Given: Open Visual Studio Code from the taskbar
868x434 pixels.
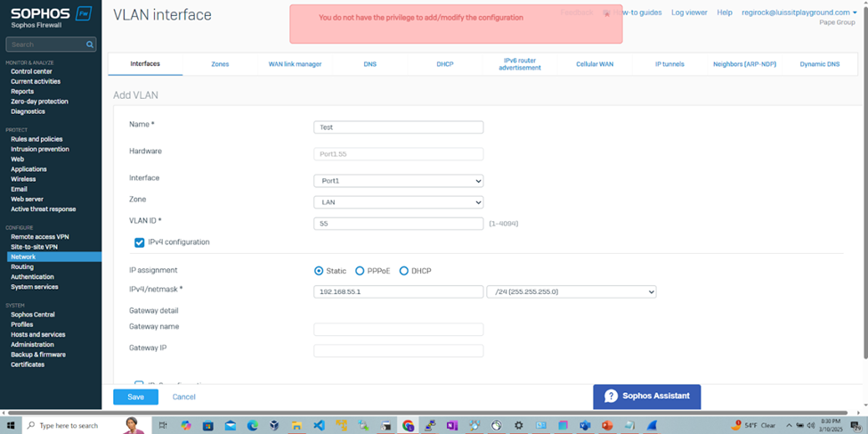Looking at the screenshot, I should 319,425.
